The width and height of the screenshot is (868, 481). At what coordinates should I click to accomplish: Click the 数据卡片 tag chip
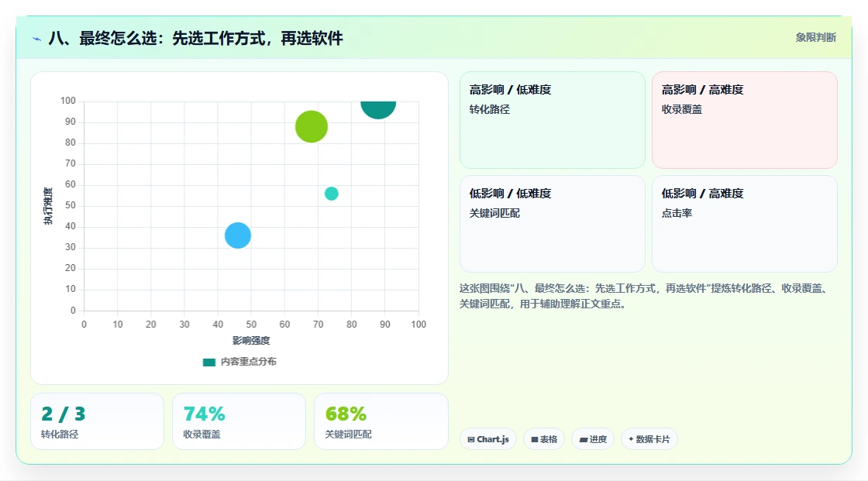pyautogui.click(x=649, y=439)
